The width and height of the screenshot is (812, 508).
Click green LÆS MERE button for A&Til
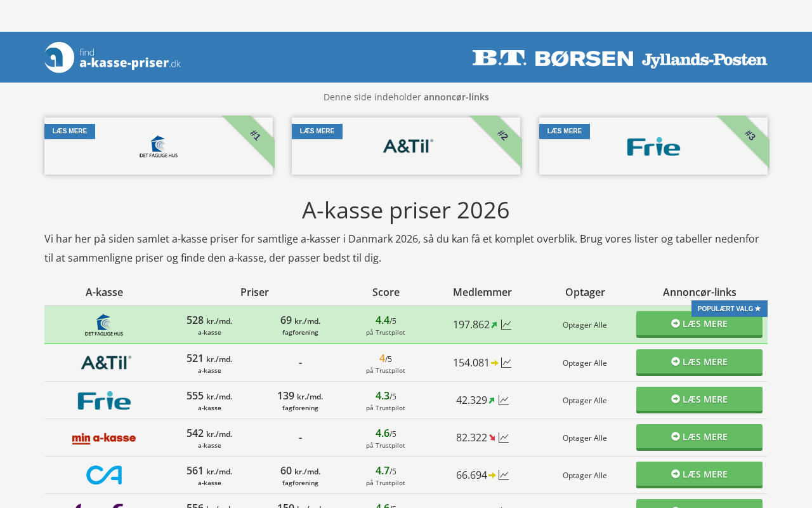[x=699, y=363]
